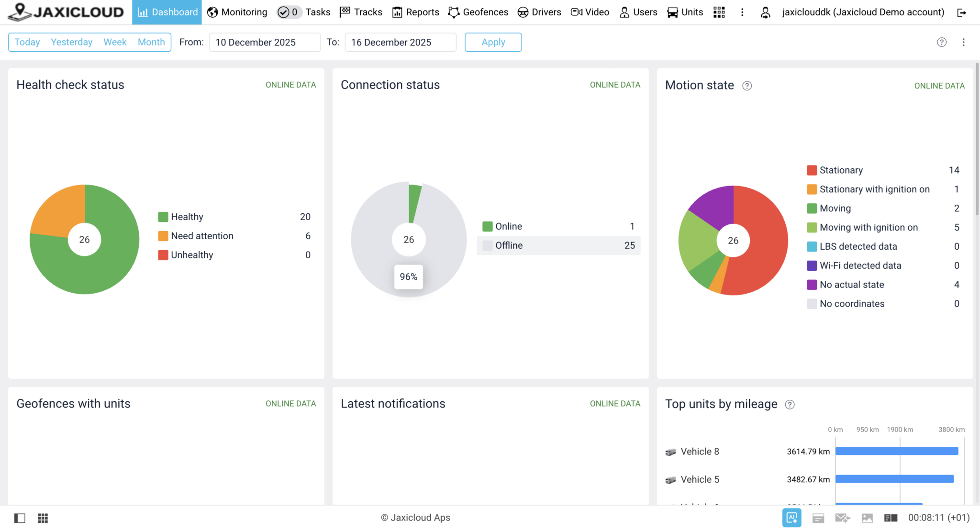Open the From date field

coord(265,42)
